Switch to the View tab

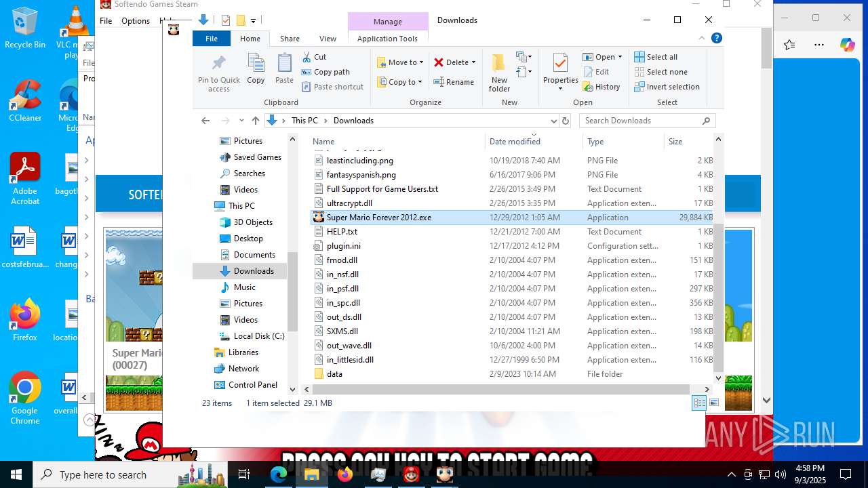pyautogui.click(x=328, y=39)
